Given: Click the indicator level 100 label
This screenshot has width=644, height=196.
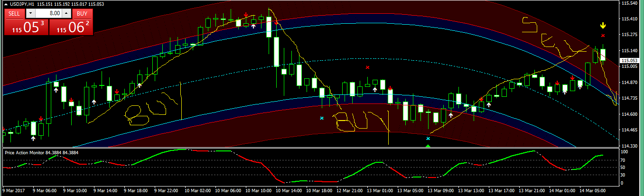Looking at the screenshot, I should tap(625, 152).
